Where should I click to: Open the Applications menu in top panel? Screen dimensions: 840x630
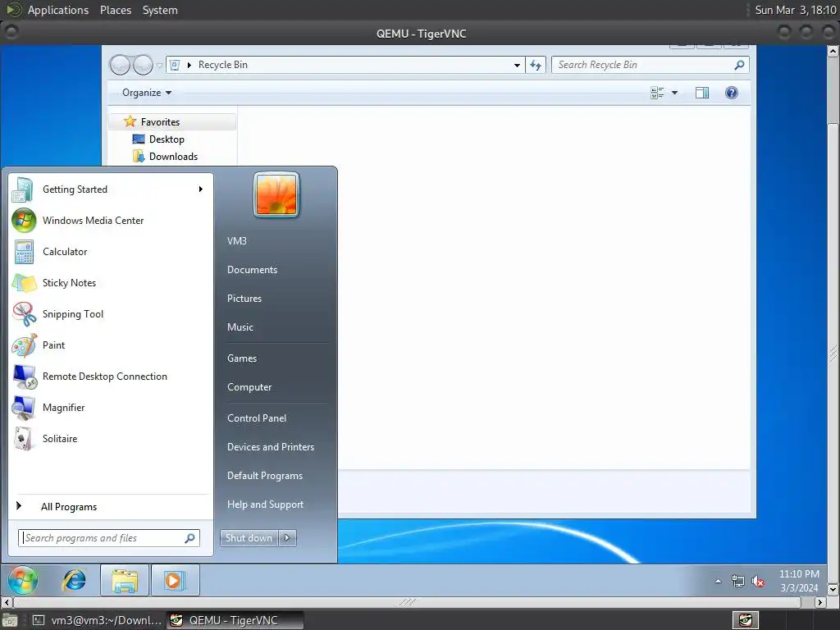click(58, 10)
